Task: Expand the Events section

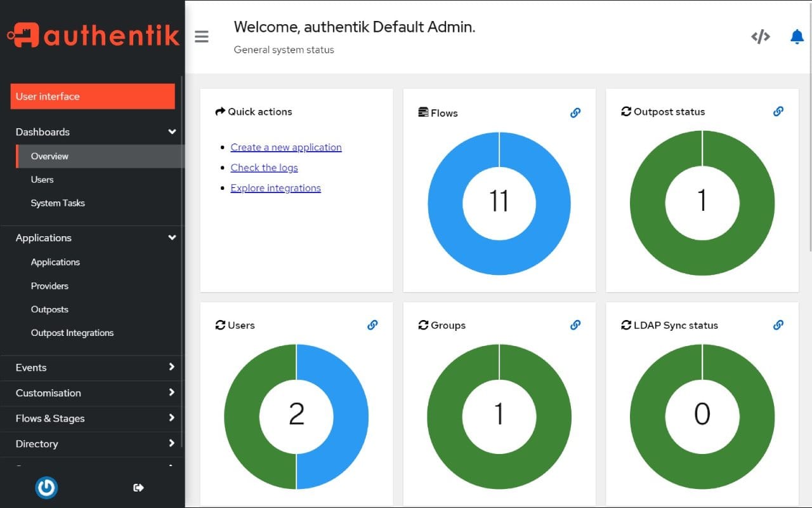Action: (92, 368)
